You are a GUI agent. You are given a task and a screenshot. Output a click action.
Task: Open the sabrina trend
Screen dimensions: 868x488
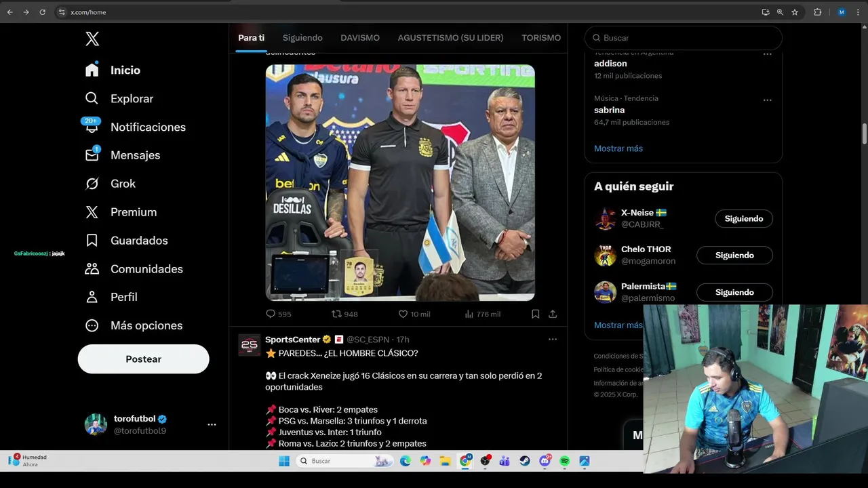pyautogui.click(x=609, y=110)
